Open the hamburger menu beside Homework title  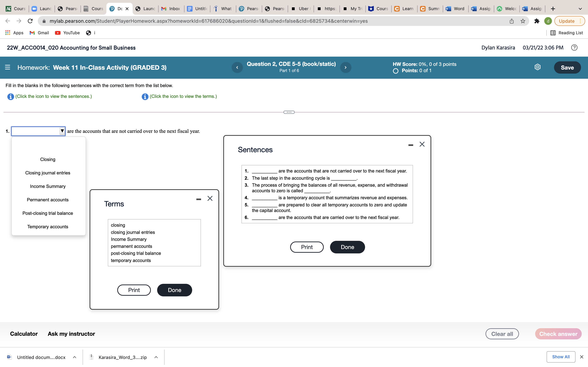pyautogui.click(x=8, y=67)
